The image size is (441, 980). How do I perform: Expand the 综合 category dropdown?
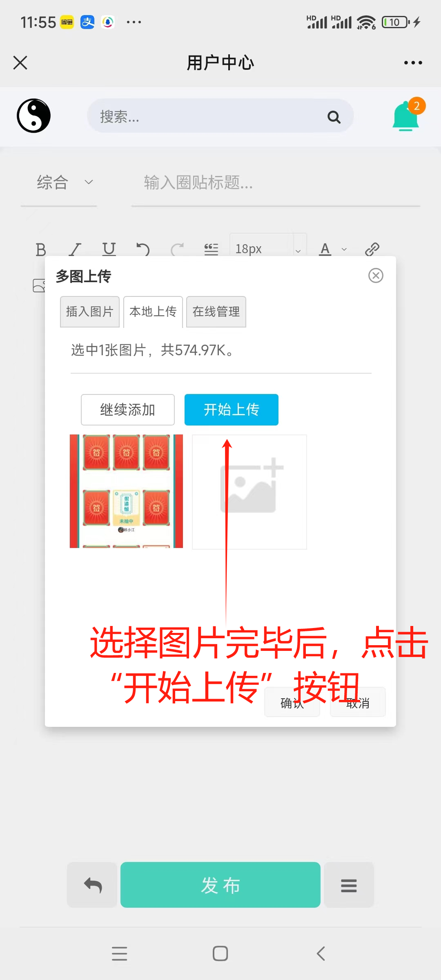[x=59, y=182]
